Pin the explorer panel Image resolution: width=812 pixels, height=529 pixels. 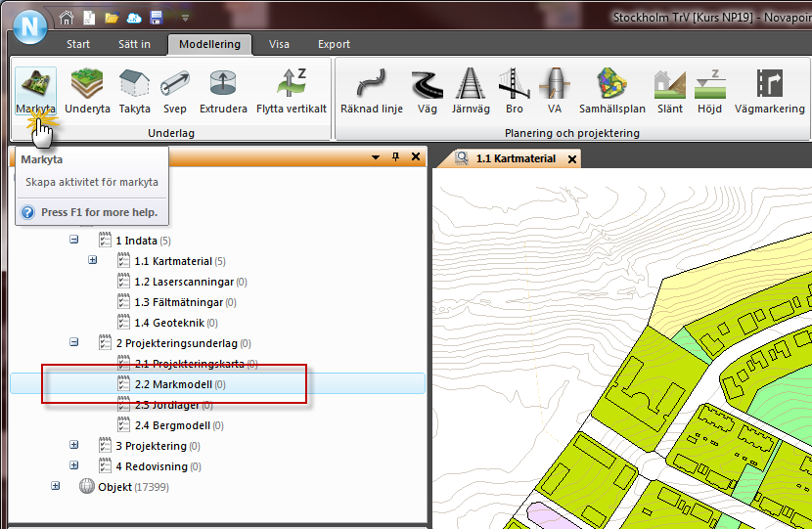click(x=395, y=156)
